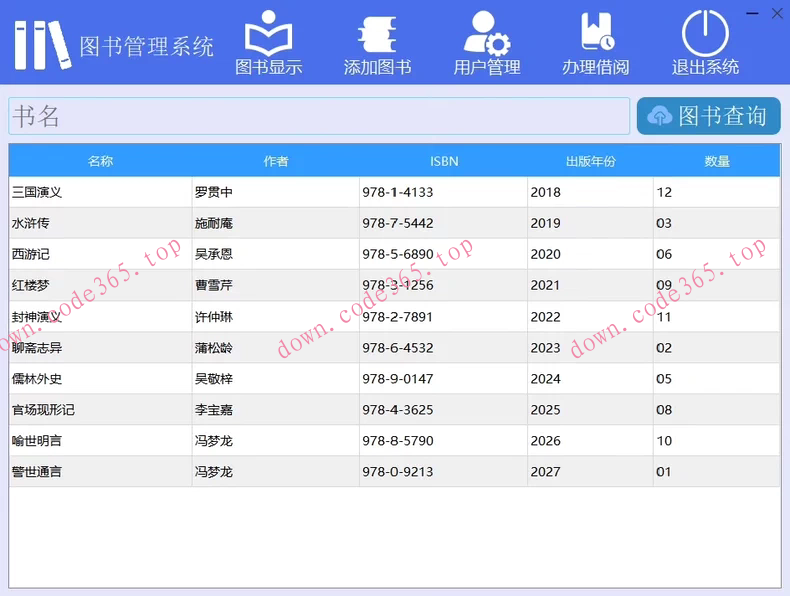
Task: Open the 图书显示 book display icon
Action: click(x=269, y=33)
